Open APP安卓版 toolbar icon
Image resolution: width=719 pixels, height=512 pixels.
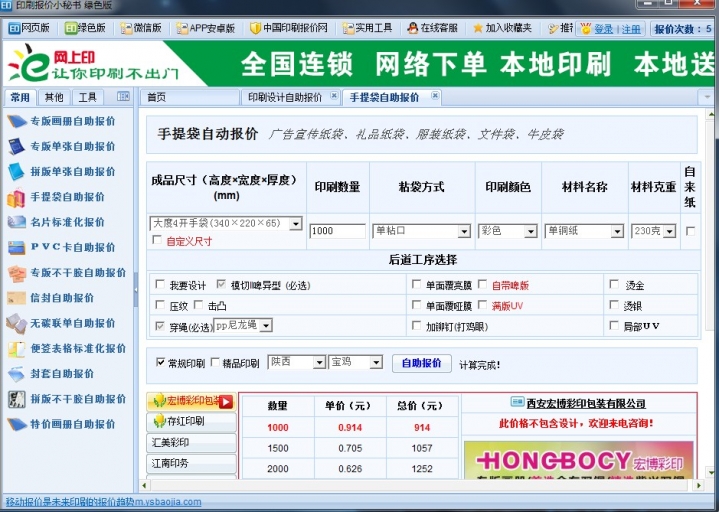click(x=183, y=28)
